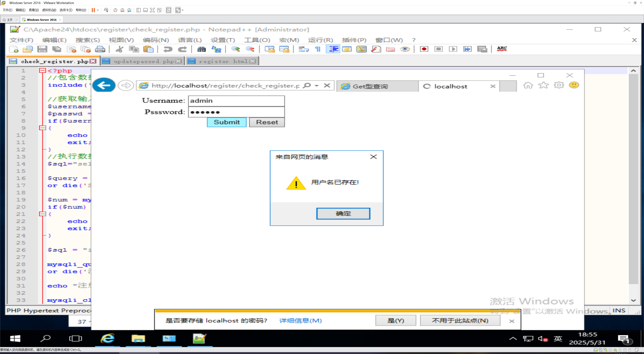Click the find binoculars toolbar icon
This screenshot has height=354, width=644.
201,49
